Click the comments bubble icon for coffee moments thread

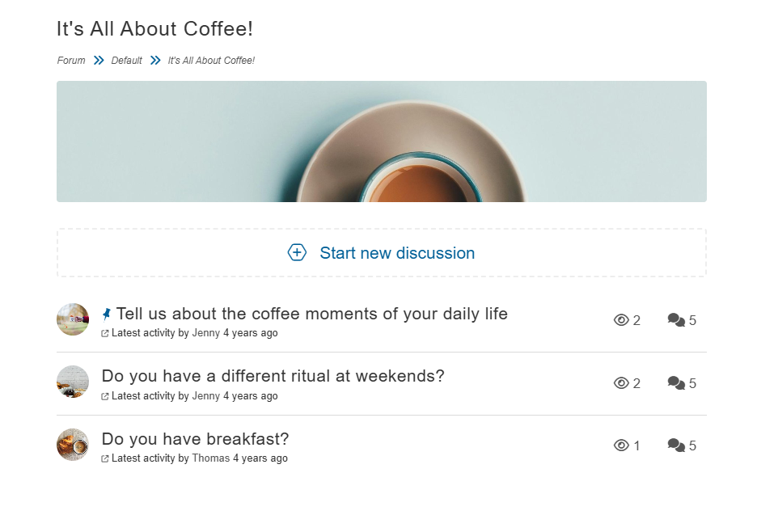click(676, 320)
